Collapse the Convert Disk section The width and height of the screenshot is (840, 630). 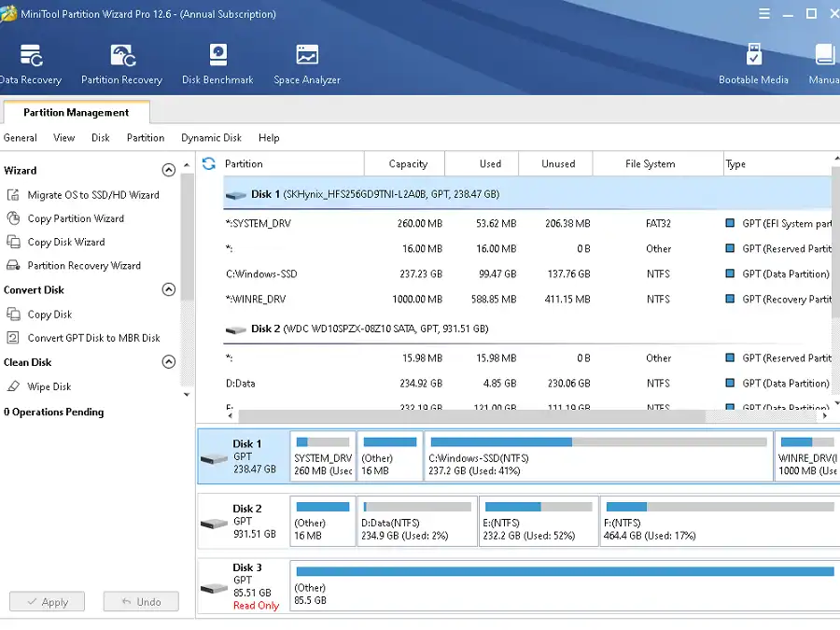point(169,289)
